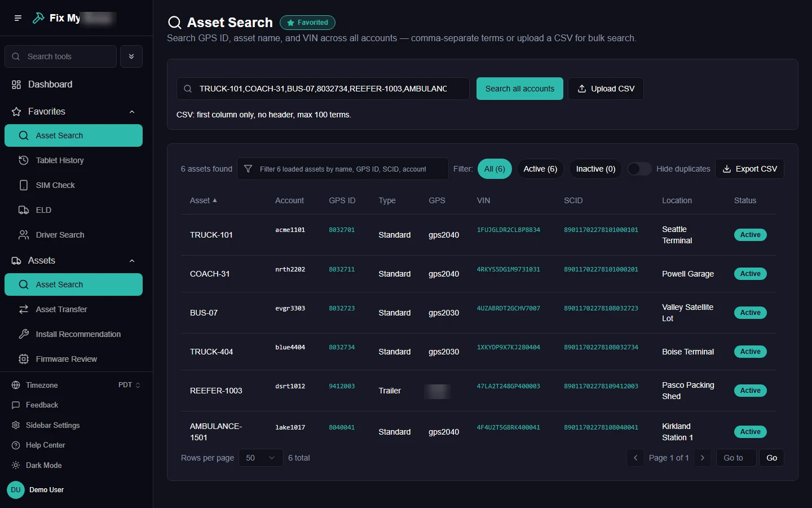This screenshot has height=508, width=812.
Task: Open SIM Check via its SIM card icon
Action: coord(24,185)
